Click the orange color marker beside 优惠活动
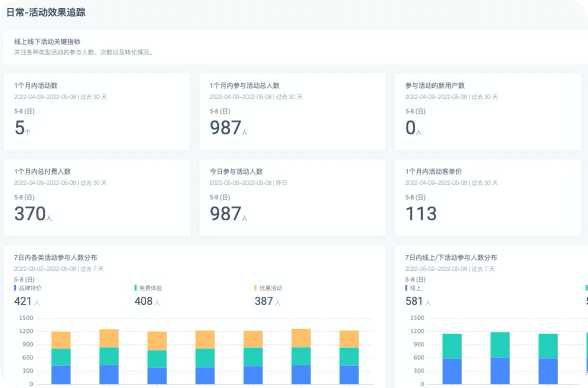 (x=255, y=288)
